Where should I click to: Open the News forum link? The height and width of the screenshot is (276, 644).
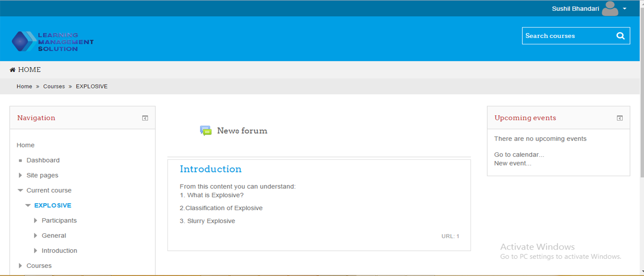point(242,131)
